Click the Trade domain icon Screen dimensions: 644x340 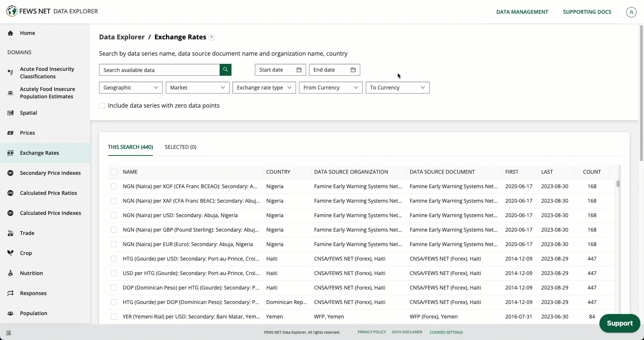[10, 233]
